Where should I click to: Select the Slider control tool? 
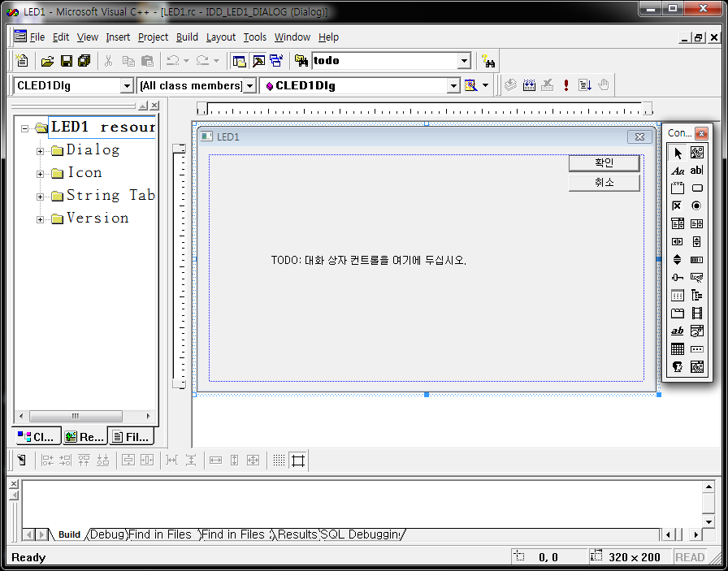click(x=678, y=278)
